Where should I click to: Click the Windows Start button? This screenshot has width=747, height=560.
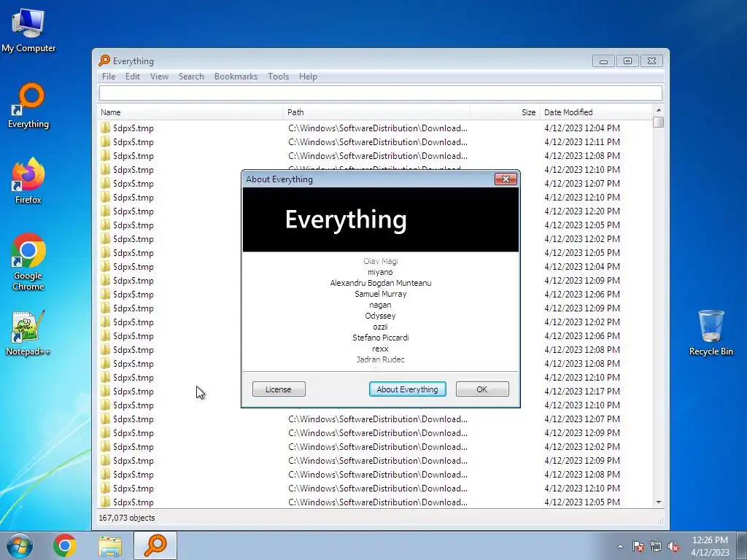pyautogui.click(x=20, y=545)
